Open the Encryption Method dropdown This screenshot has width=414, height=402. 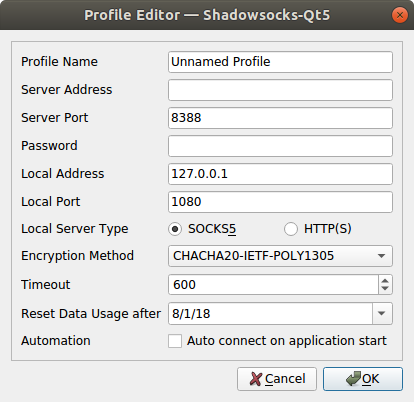click(x=280, y=256)
